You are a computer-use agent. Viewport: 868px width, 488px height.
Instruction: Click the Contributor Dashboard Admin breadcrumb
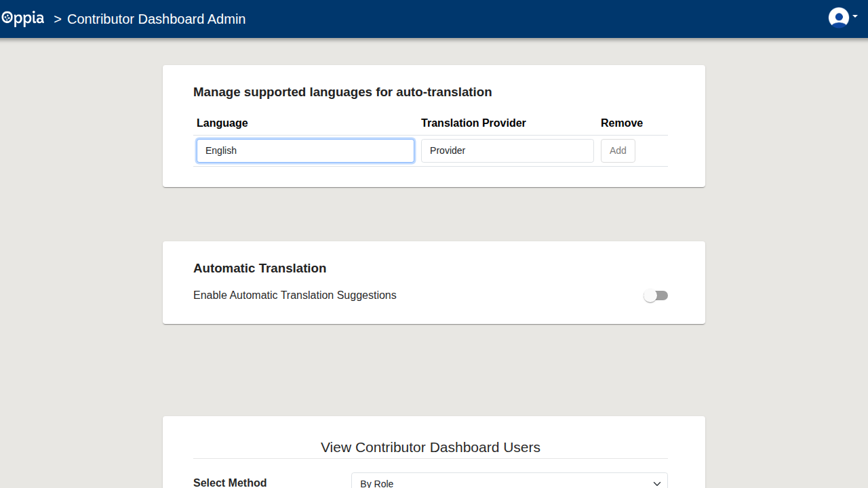point(157,19)
